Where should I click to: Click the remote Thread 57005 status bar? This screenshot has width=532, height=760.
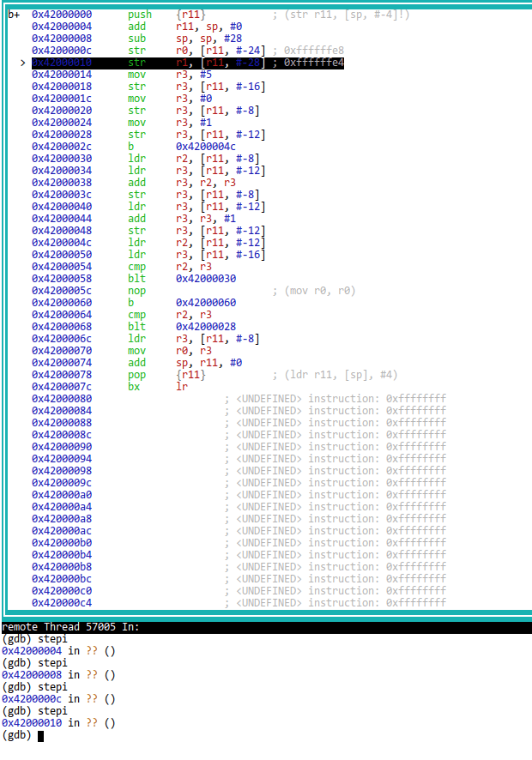(266, 627)
